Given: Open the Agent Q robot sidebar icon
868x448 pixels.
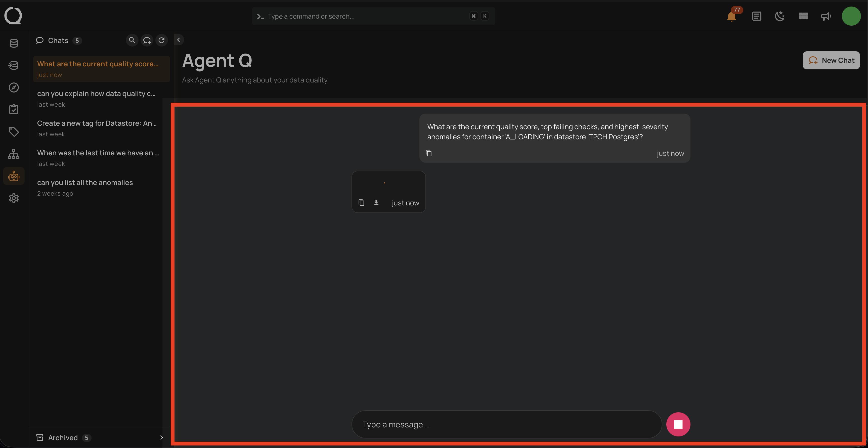Looking at the screenshot, I should coord(14,176).
